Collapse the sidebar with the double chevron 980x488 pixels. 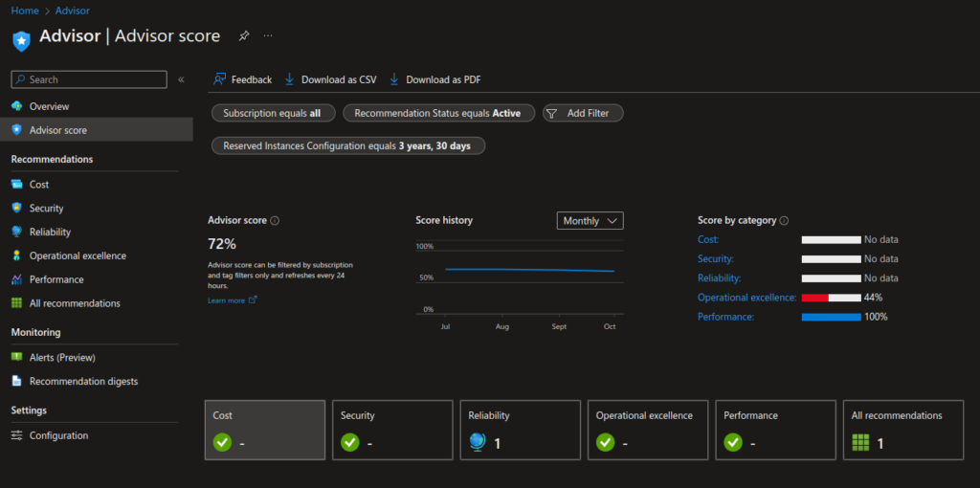click(181, 79)
